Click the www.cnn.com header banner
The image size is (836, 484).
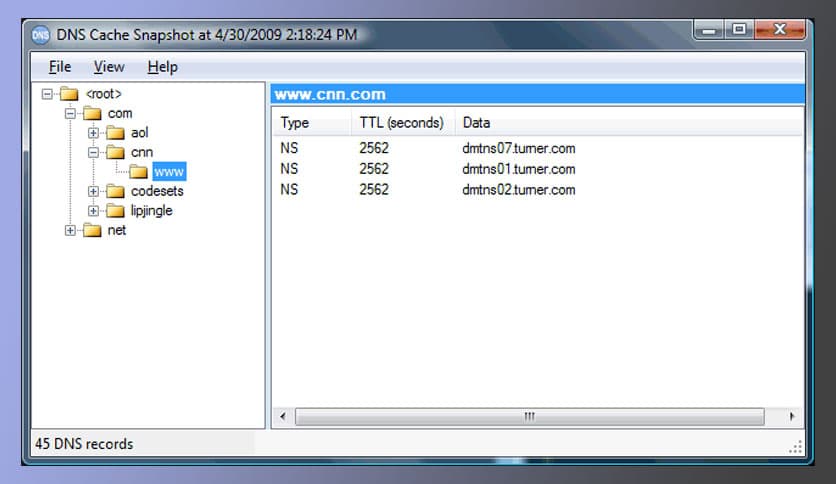click(537, 94)
